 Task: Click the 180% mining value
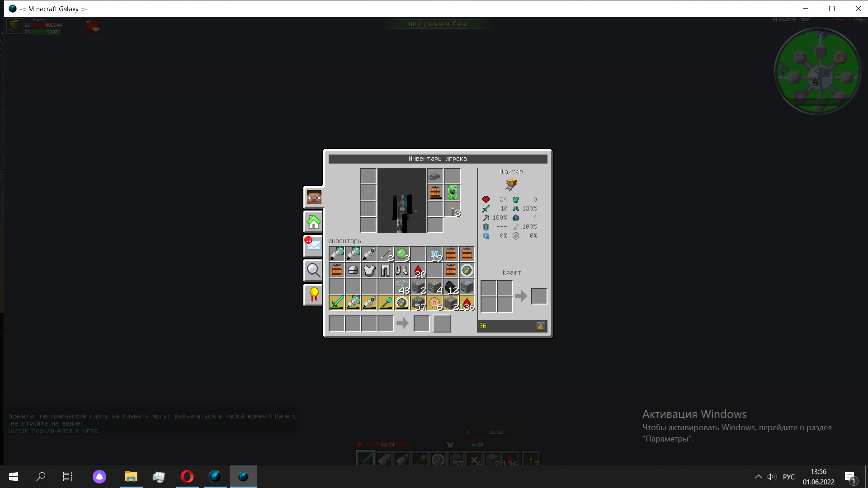[500, 217]
